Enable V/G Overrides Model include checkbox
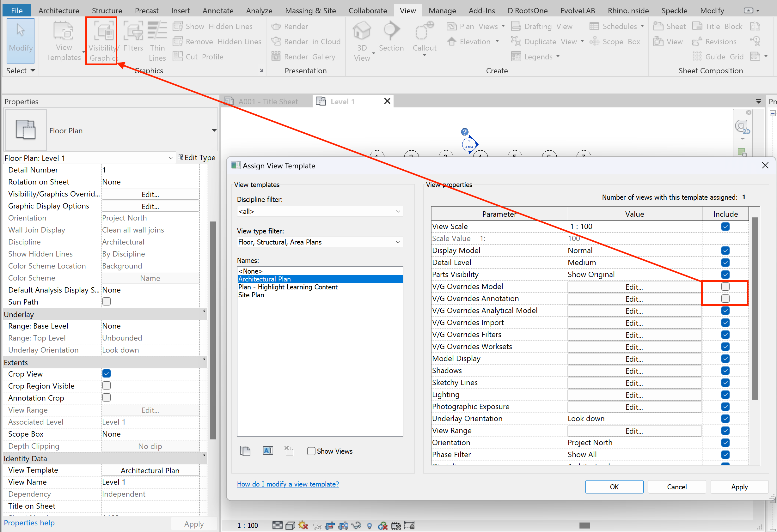The height and width of the screenshot is (532, 777). [725, 287]
